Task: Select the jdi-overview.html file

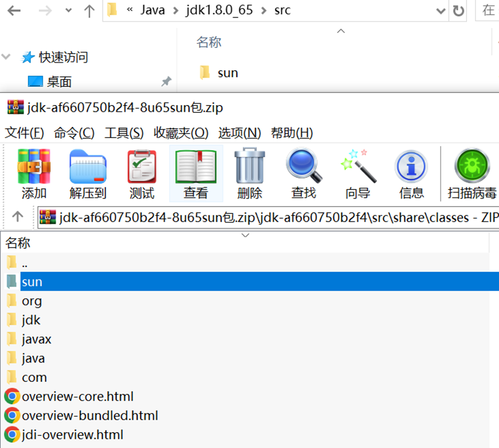Action: point(245,434)
